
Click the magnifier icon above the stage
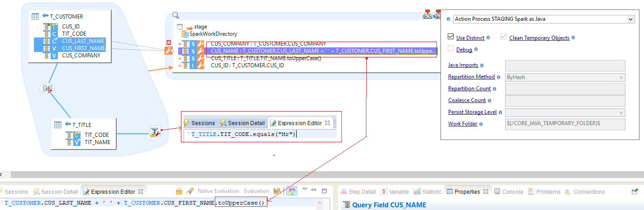coord(175,15)
